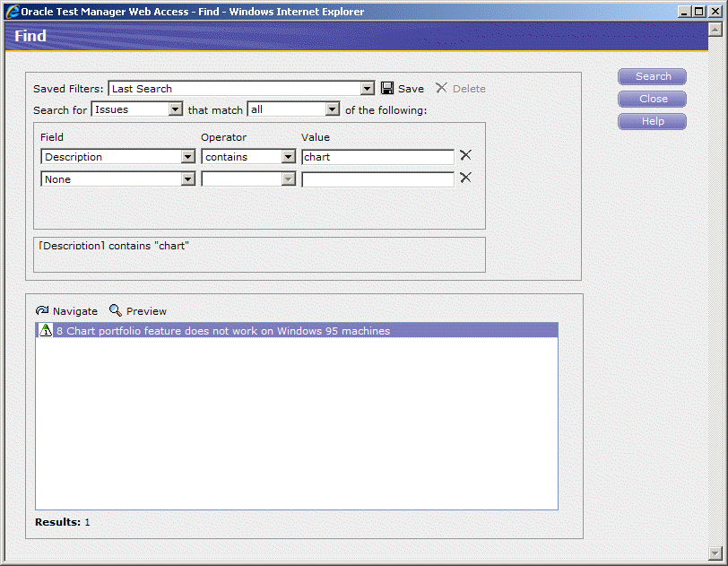Click the Save label
The height and width of the screenshot is (566, 728).
pyautogui.click(x=411, y=89)
